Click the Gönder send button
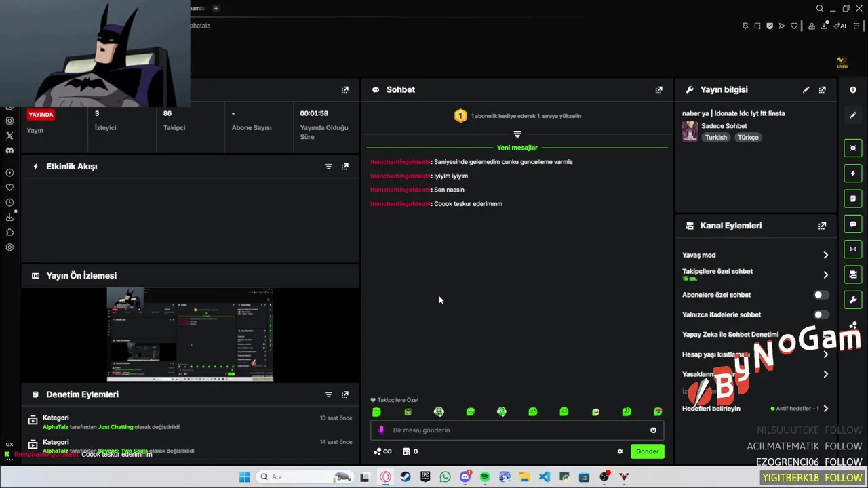The height and width of the screenshot is (488, 868). click(x=647, y=451)
